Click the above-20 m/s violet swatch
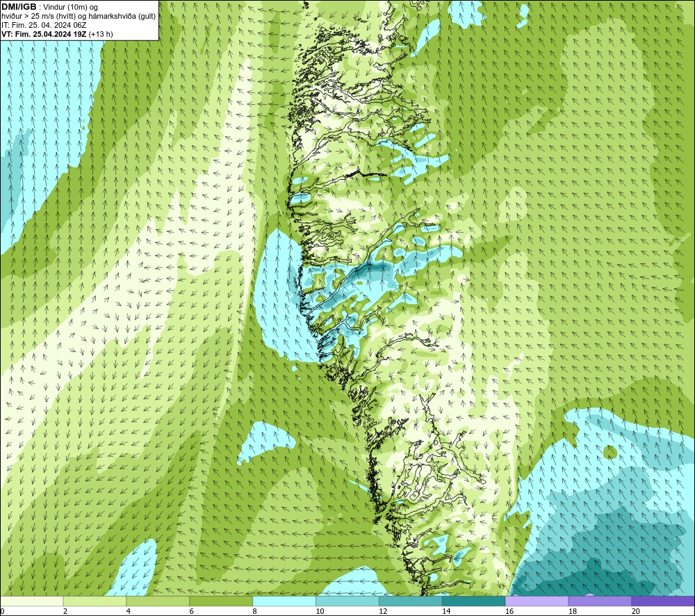This screenshot has width=695, height=616. [x=663, y=601]
